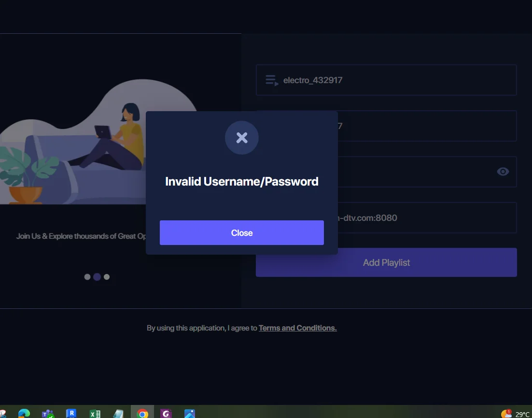Screen dimensions: 532x418
Task: Click the X error icon in dialog
Action: [x=241, y=138]
